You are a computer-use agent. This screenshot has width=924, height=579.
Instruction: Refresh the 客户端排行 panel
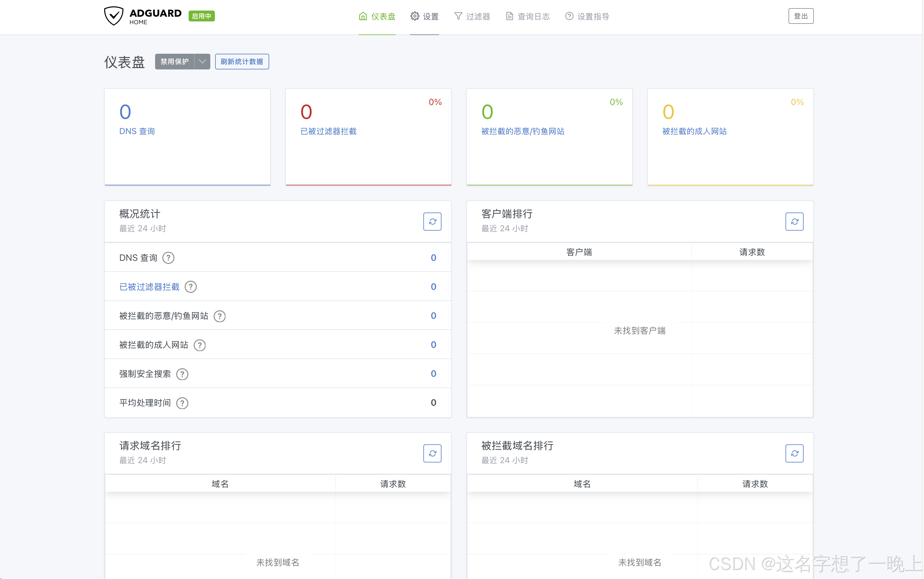(794, 221)
